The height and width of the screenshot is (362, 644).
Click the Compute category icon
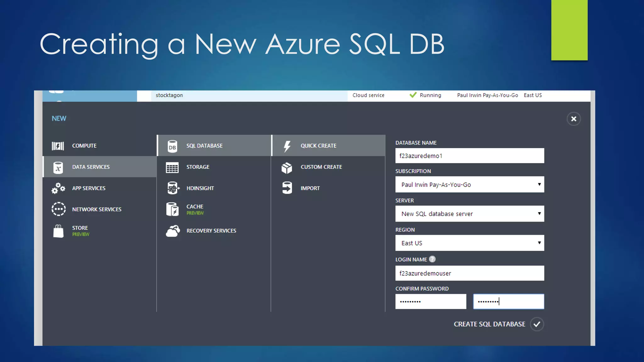58,146
